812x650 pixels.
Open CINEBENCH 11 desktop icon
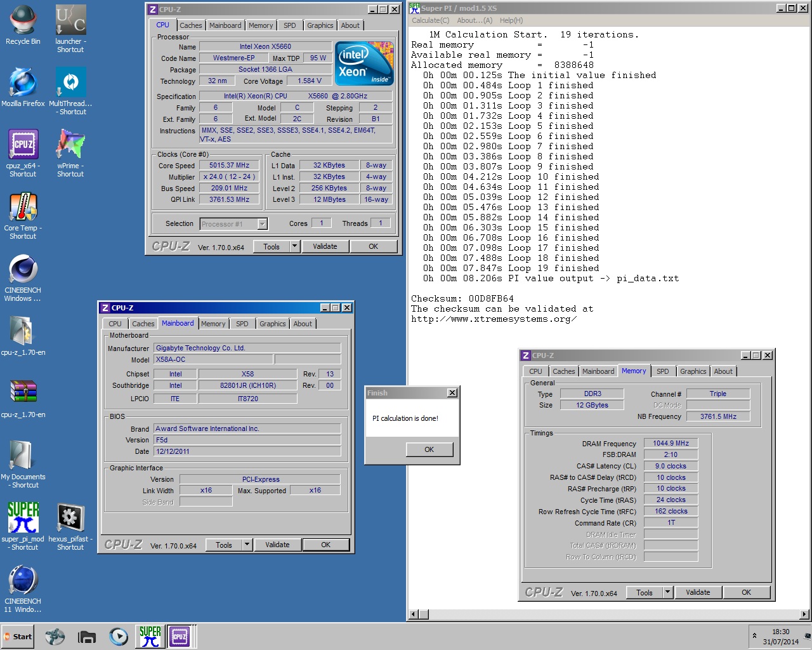point(23,589)
